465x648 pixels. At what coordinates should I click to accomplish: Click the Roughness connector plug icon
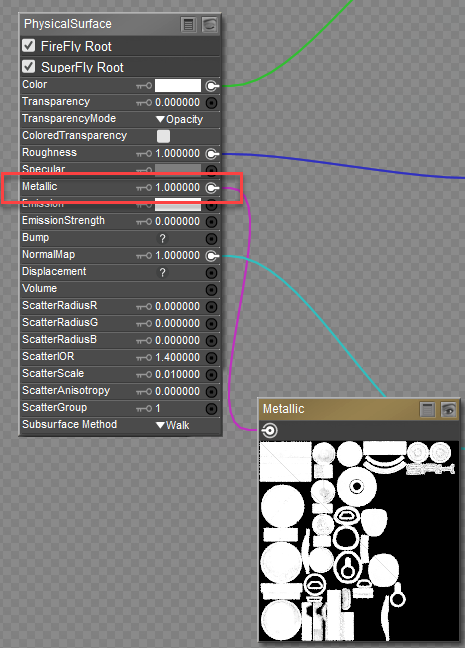click(212, 154)
